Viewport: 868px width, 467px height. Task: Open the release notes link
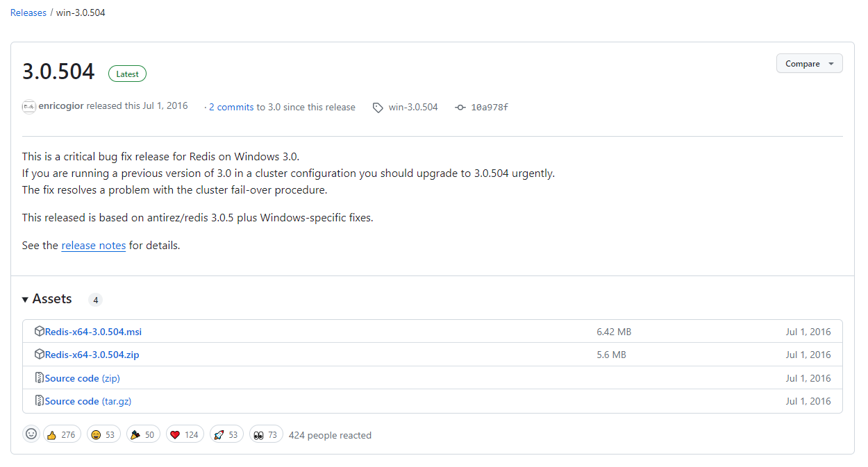[x=94, y=245]
